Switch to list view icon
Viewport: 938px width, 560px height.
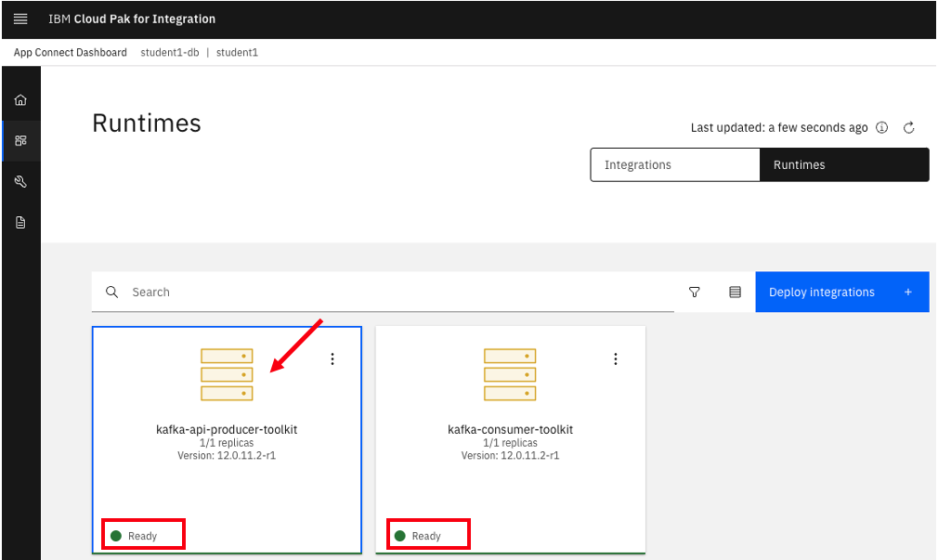735,292
